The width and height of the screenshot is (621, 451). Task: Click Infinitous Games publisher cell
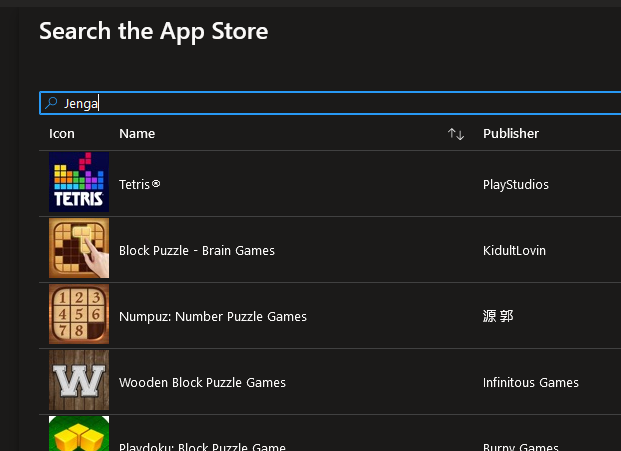point(531,382)
